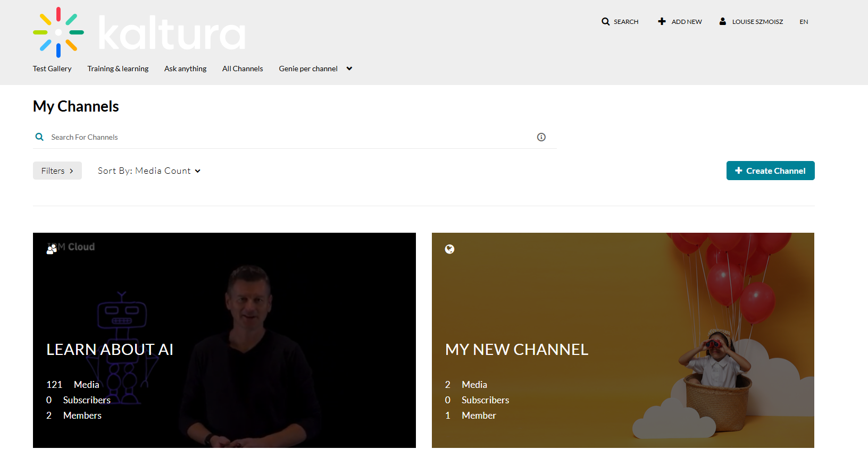Open the LEARN ABOUT AI channel title
The image size is (868, 466).
coord(110,349)
